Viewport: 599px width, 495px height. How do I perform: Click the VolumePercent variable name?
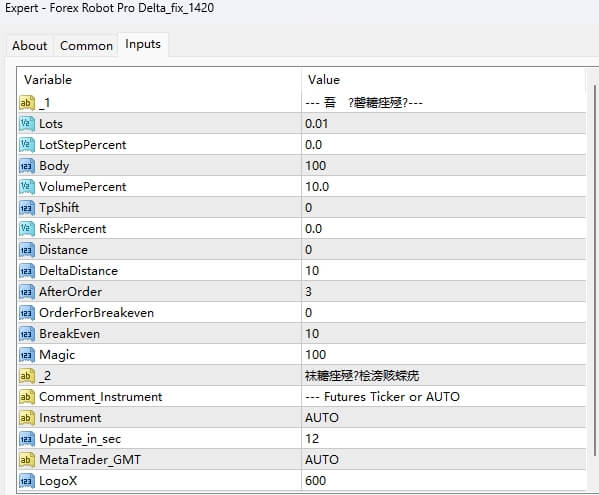pos(83,187)
